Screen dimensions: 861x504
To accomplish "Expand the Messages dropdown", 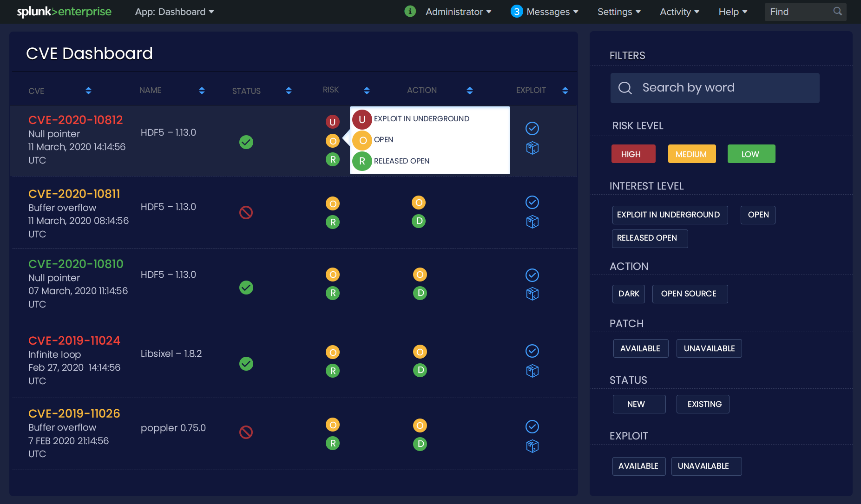I will [548, 12].
